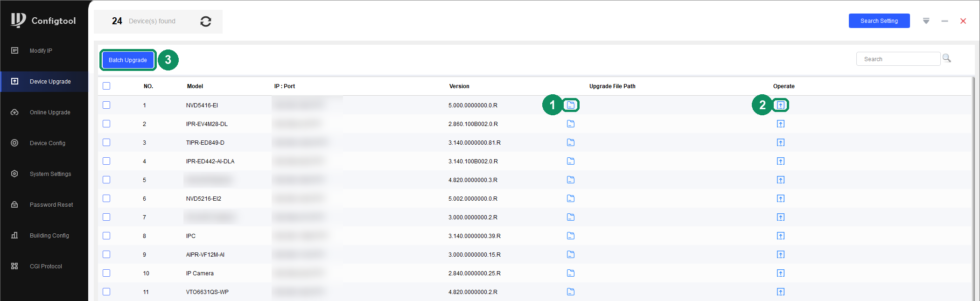This screenshot has width=980, height=301.
Task: Select version text 2.840.0000000.25.R
Action: coord(475,273)
